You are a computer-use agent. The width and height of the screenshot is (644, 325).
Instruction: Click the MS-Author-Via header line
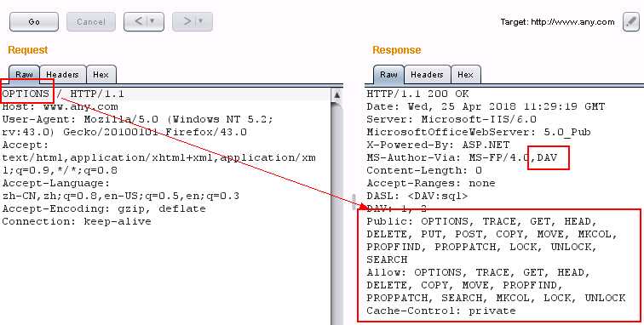[x=462, y=157]
